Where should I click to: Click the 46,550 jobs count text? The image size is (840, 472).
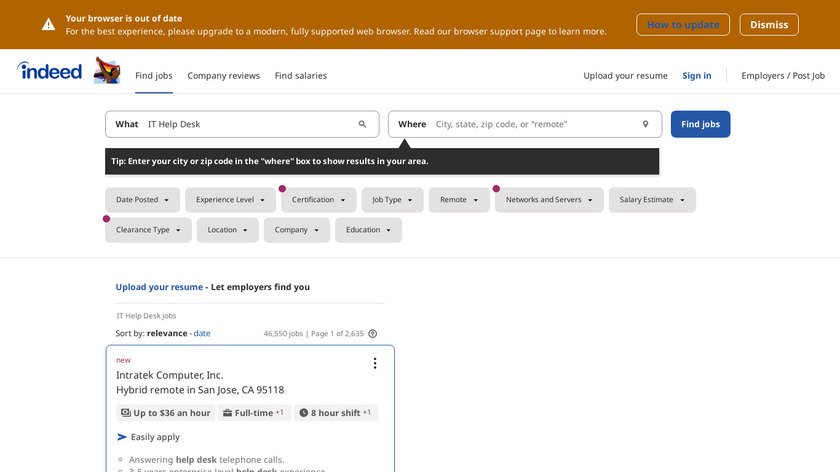[283, 334]
